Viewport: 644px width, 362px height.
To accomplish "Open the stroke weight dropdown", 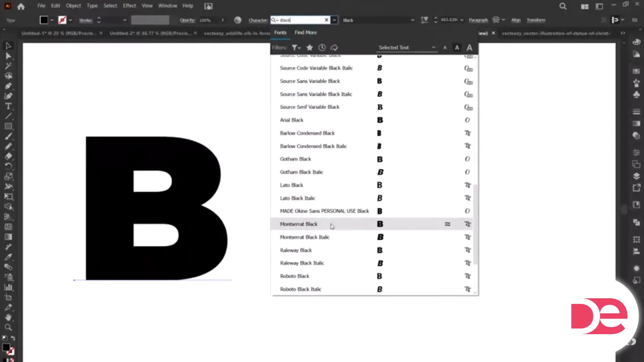I will tap(125, 20).
